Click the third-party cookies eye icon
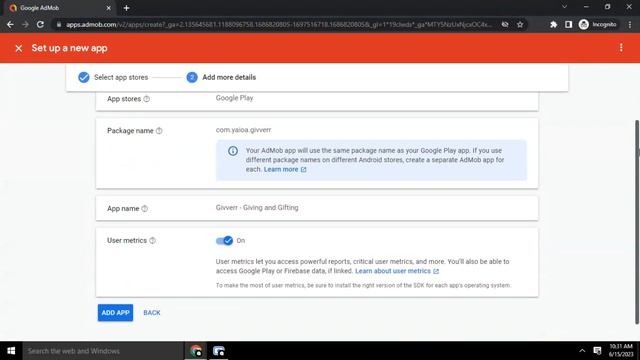 pos(505,24)
